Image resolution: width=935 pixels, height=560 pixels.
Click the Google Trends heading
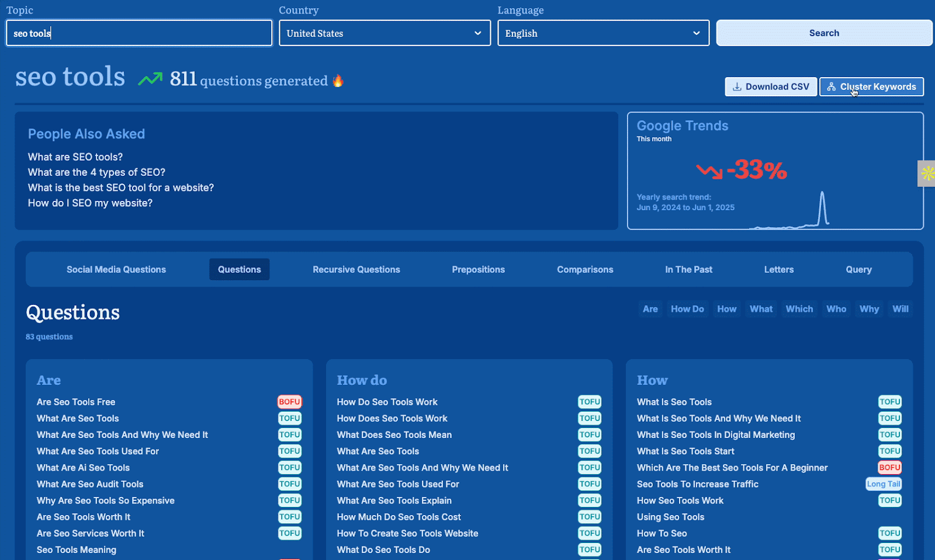coord(683,126)
